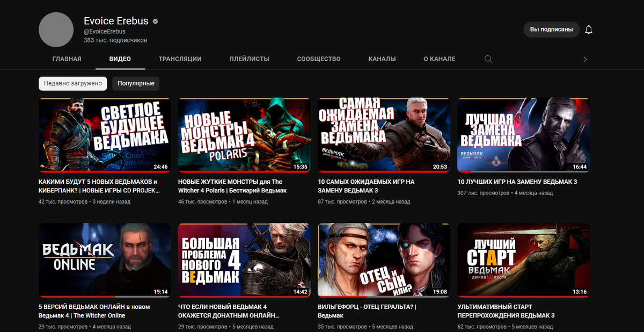
Task: Click the 24:46 duration badge
Action: click(x=160, y=167)
